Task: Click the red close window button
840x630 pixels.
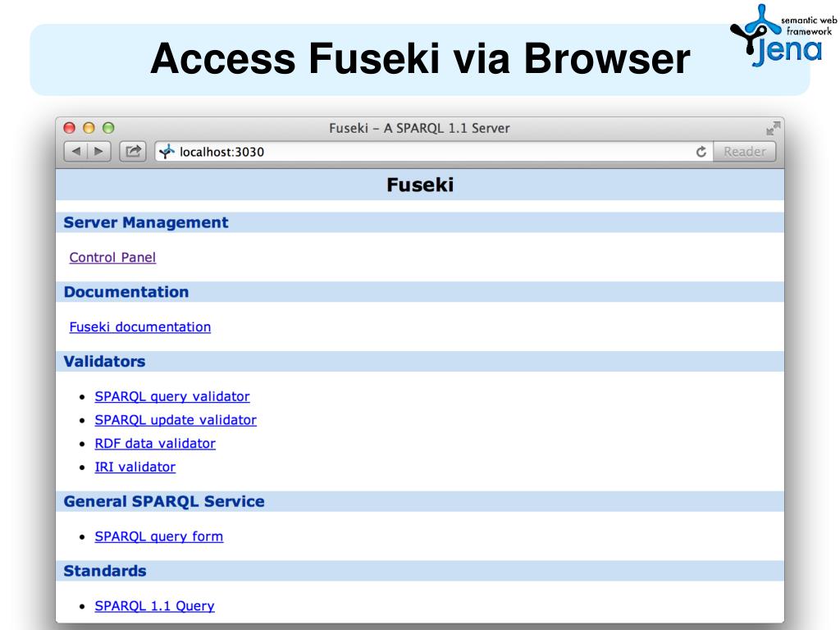Action: (69, 128)
